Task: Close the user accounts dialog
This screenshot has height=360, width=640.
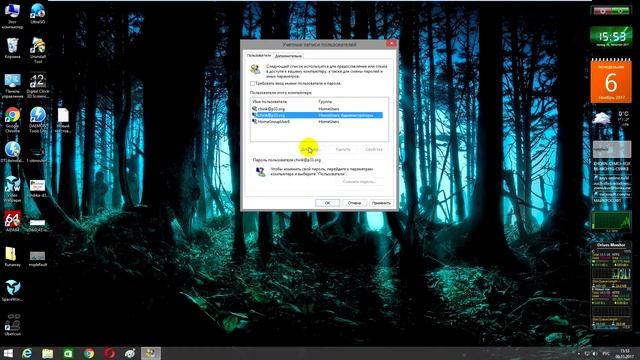Action: pos(391,44)
